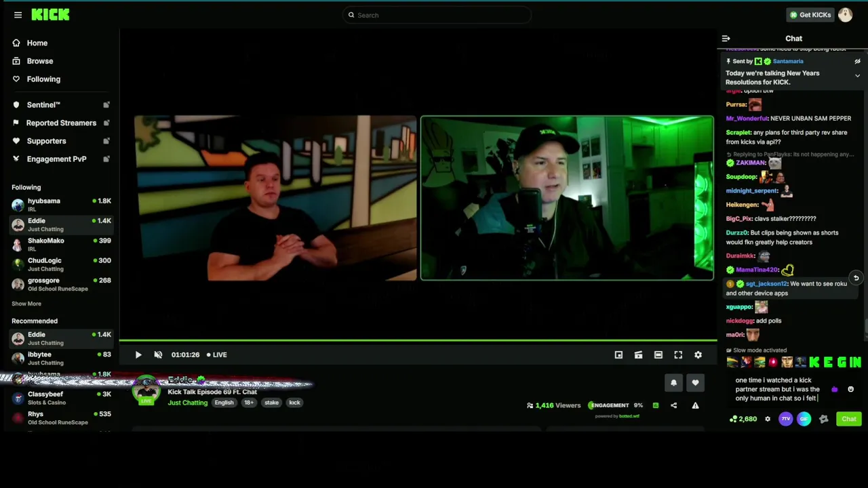Open the green engagement stats icon

(655, 405)
